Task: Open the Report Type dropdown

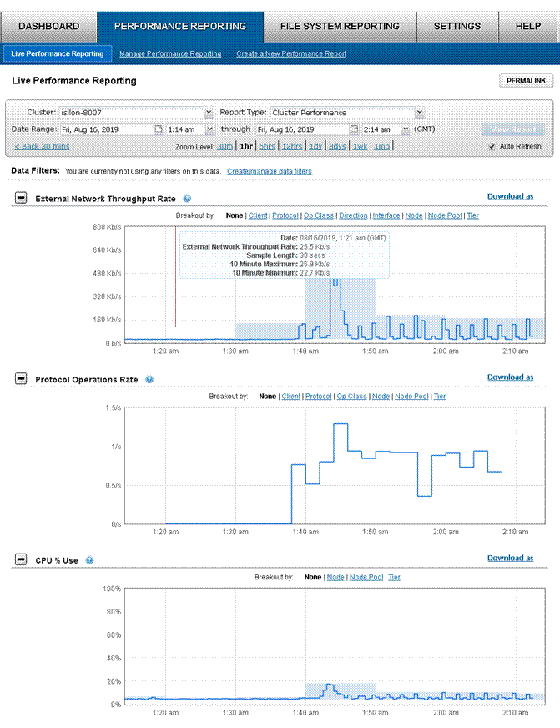Action: coord(346,113)
